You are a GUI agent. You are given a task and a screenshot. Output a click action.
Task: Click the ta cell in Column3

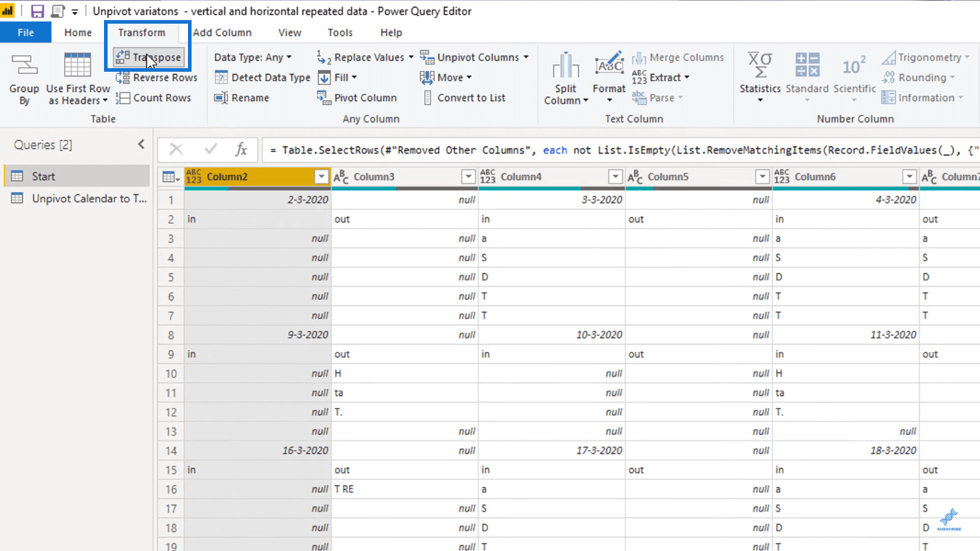pos(405,392)
